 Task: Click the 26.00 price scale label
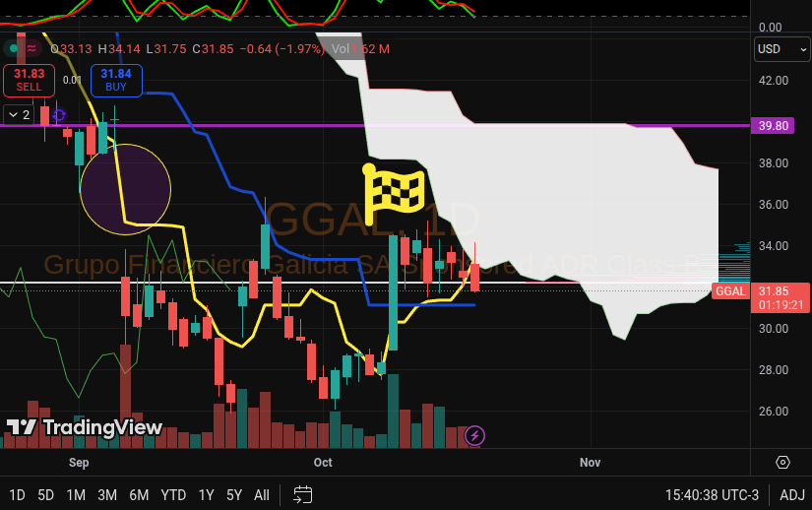click(x=774, y=412)
